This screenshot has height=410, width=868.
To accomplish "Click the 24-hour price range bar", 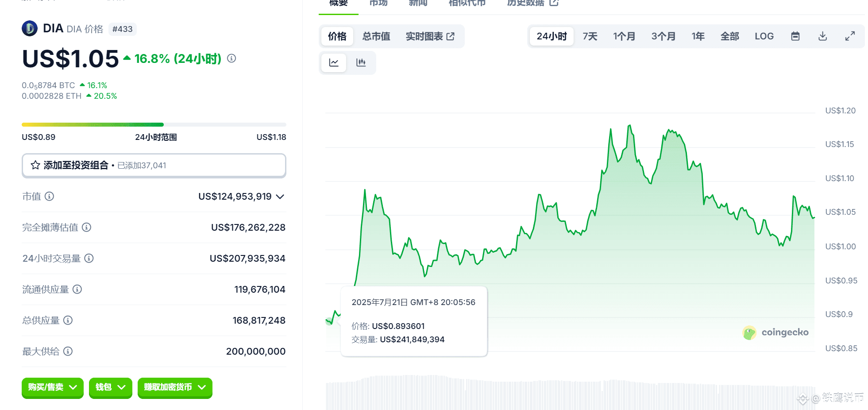I will [154, 125].
